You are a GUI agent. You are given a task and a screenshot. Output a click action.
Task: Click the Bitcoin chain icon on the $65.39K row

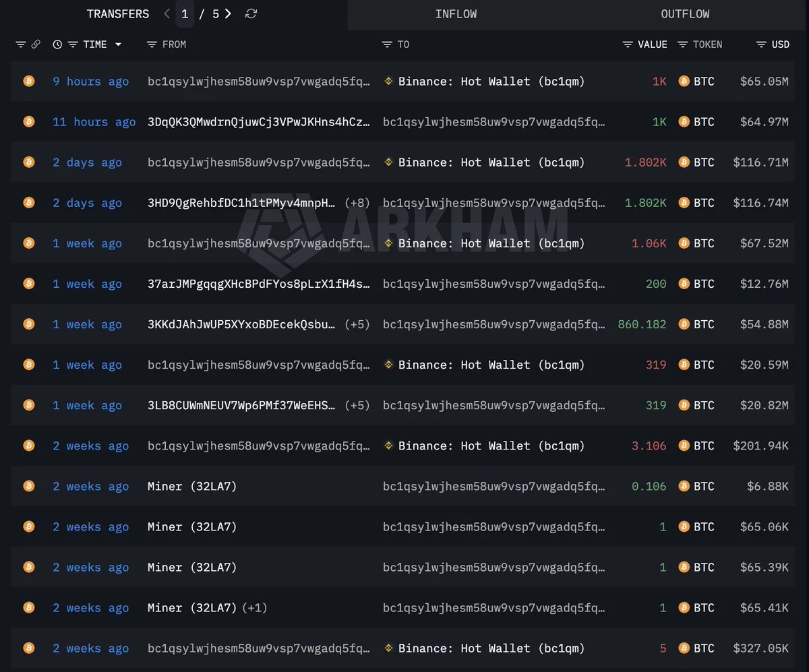28,567
